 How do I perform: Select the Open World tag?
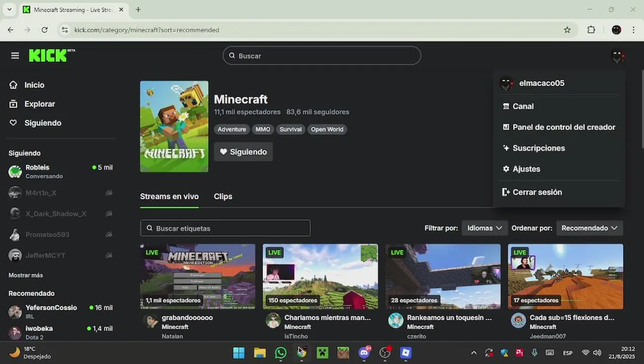coord(327,129)
